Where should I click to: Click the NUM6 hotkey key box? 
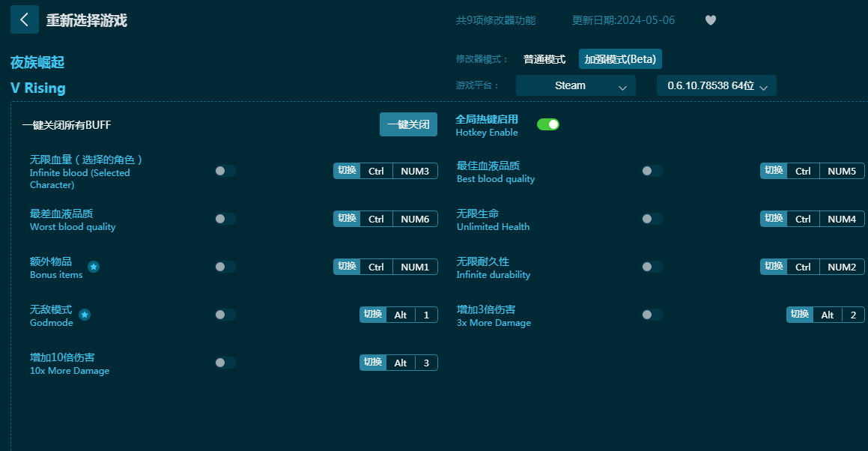pyautogui.click(x=415, y=219)
